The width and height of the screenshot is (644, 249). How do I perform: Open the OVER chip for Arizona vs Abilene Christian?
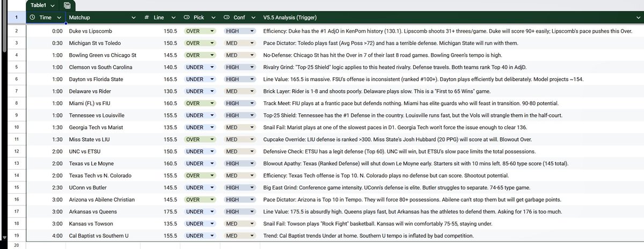pyautogui.click(x=200, y=199)
